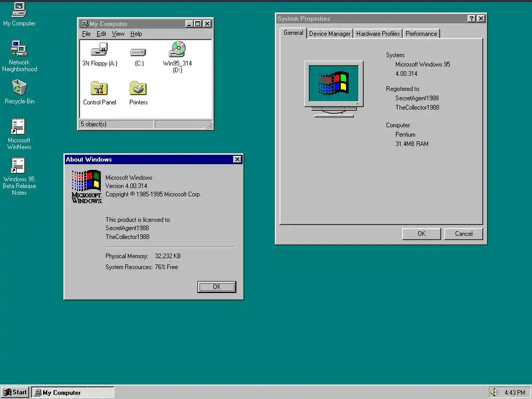Click the My Computer taskbar button

(73, 393)
